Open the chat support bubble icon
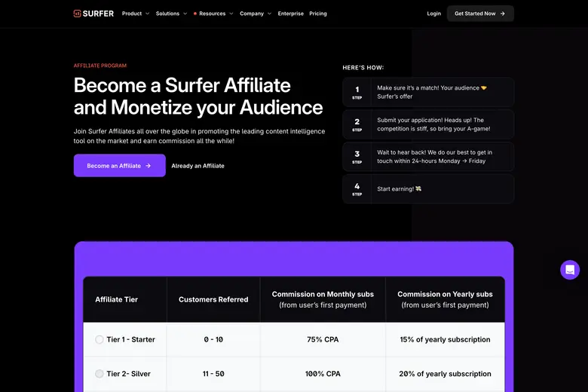This screenshot has height=392, width=588. tap(570, 270)
